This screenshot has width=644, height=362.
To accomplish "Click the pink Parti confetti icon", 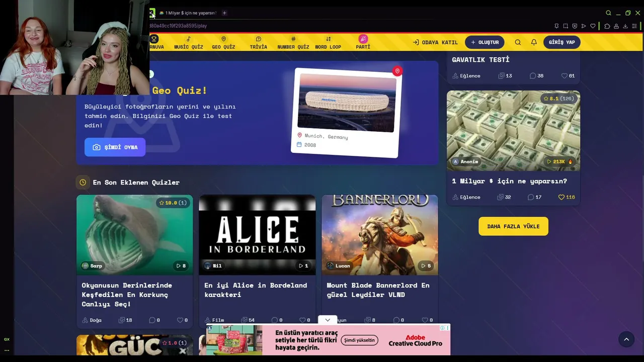I will (363, 39).
